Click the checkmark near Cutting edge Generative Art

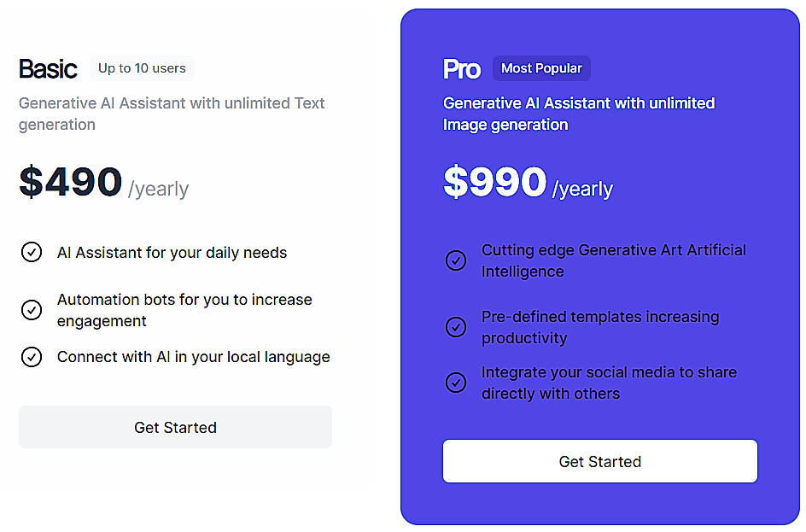point(456,260)
